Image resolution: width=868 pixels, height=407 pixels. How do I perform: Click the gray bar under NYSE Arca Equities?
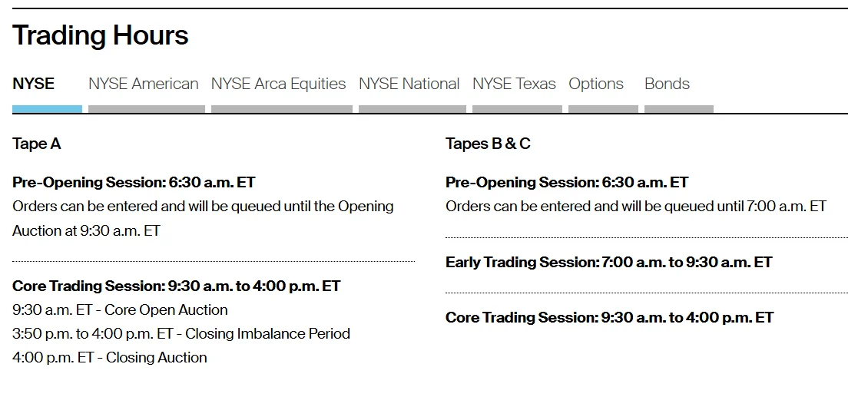coord(282,109)
